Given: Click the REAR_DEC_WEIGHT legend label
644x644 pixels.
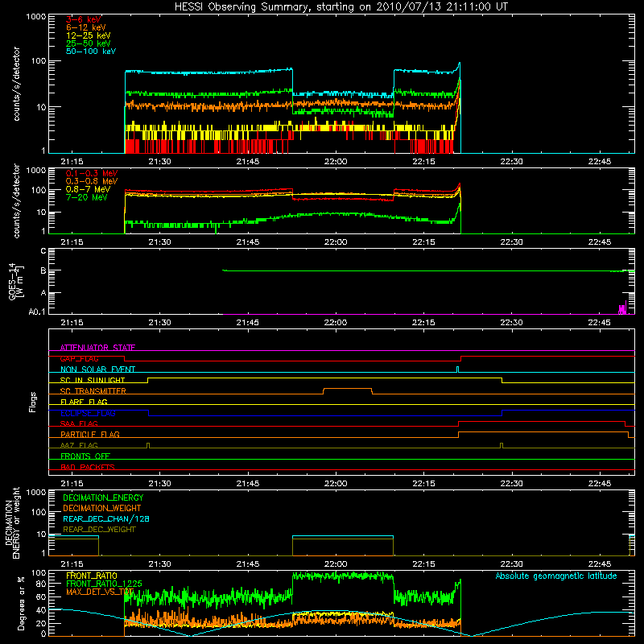Looking at the screenshot, I should tap(99, 530).
